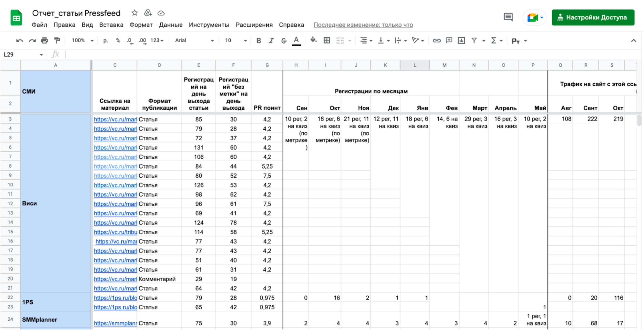This screenshot has height=330, width=644.
Task: Open 'Последнее изменение: только что' version history
Action: click(x=363, y=25)
